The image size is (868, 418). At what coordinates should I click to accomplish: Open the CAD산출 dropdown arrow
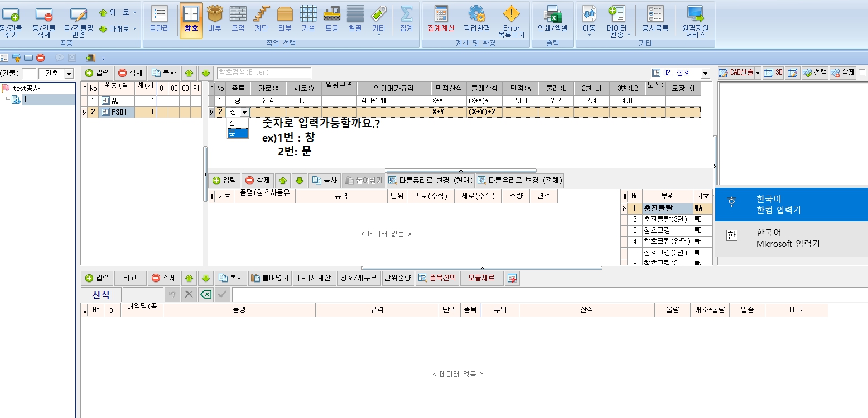tap(758, 73)
